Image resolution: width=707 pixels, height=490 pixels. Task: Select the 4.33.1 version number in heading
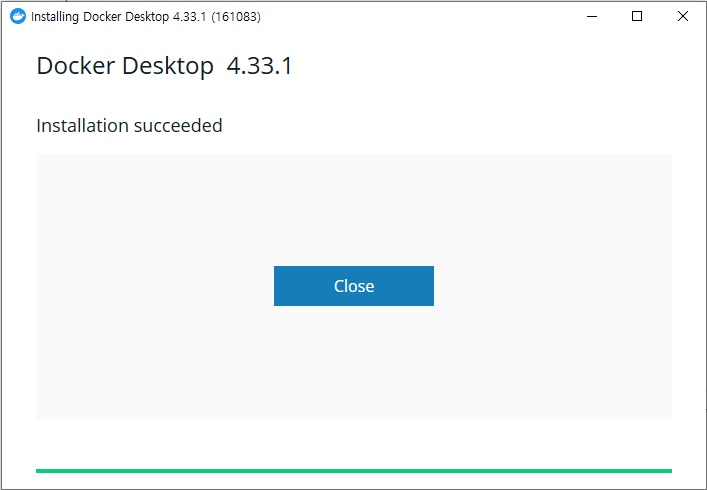pos(260,66)
